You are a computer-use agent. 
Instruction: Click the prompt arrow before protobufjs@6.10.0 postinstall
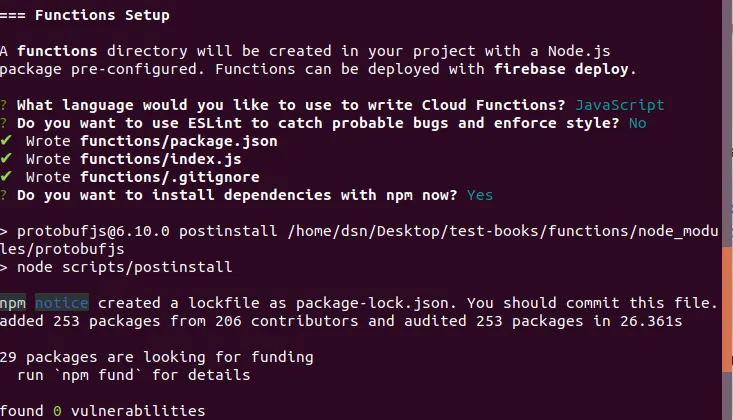click(3, 232)
